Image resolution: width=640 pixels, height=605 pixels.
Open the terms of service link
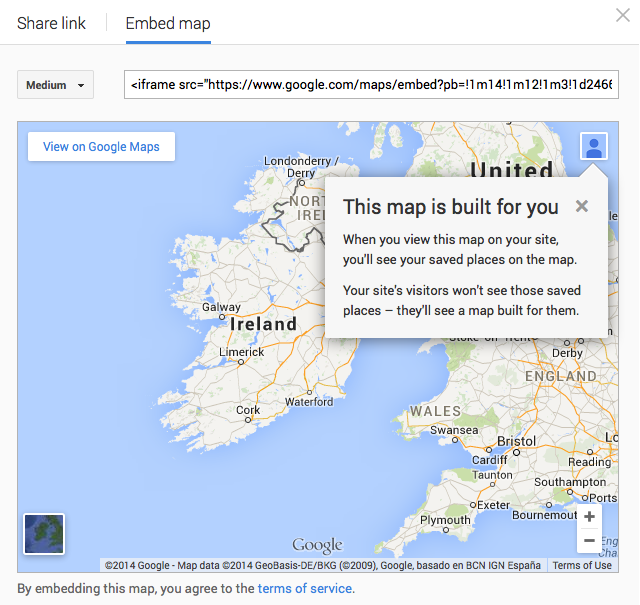[304, 589]
